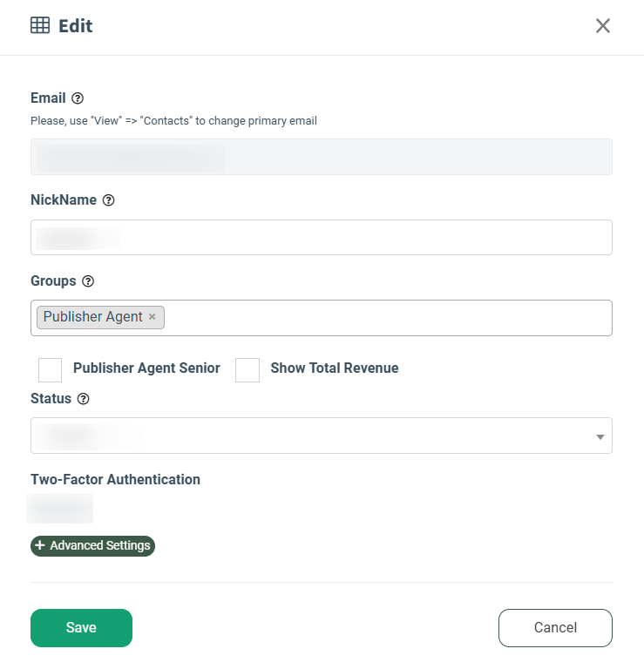Screen dimensions: 644x669
Task: Select the Publisher Agent tag label
Action: click(92, 316)
